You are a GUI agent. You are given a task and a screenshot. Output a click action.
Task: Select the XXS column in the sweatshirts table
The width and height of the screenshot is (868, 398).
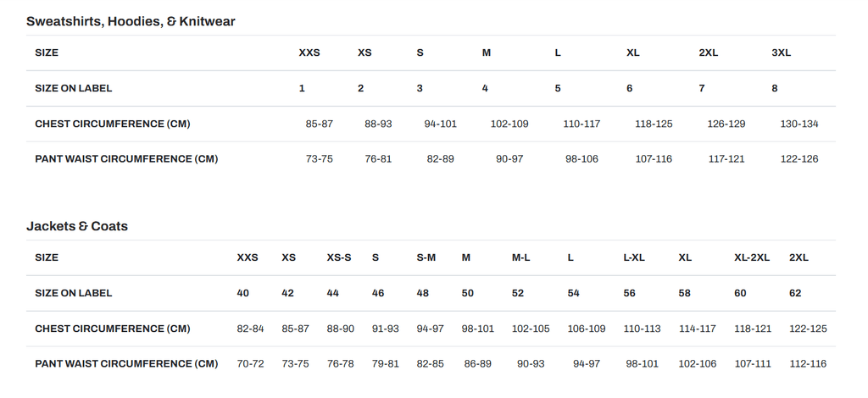pos(309,53)
